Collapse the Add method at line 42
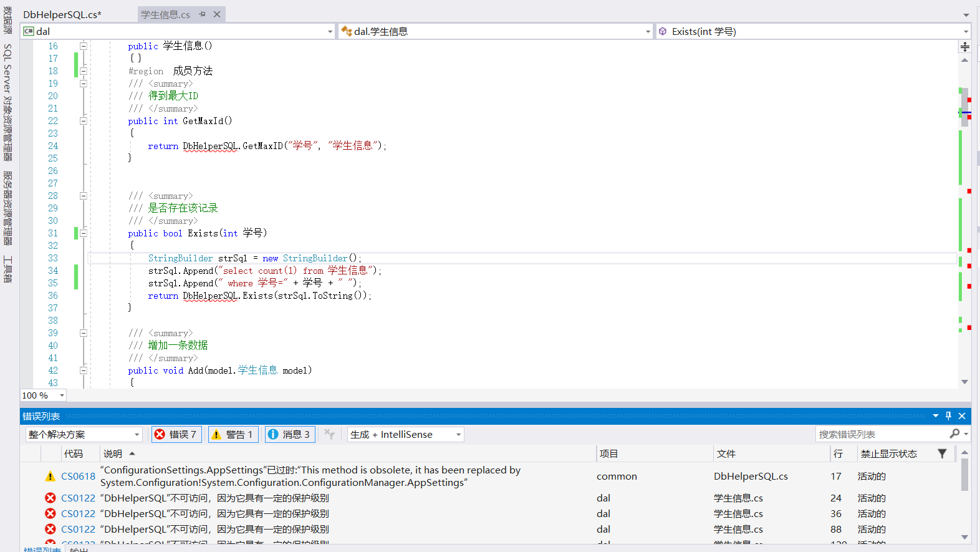The width and height of the screenshot is (980, 552). [83, 370]
